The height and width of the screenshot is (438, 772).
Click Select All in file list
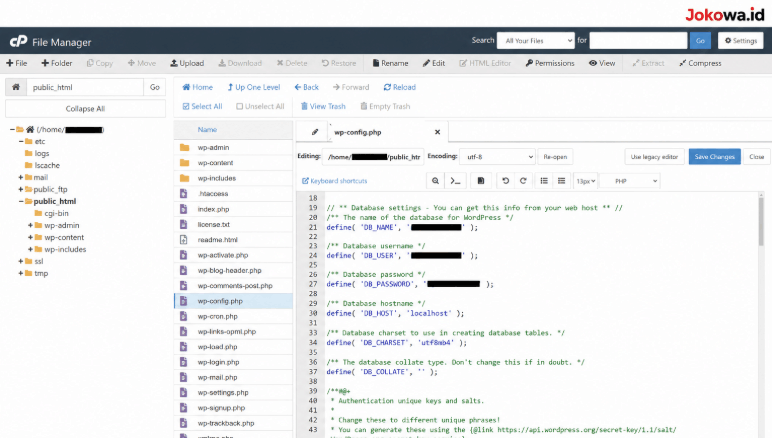pos(202,106)
